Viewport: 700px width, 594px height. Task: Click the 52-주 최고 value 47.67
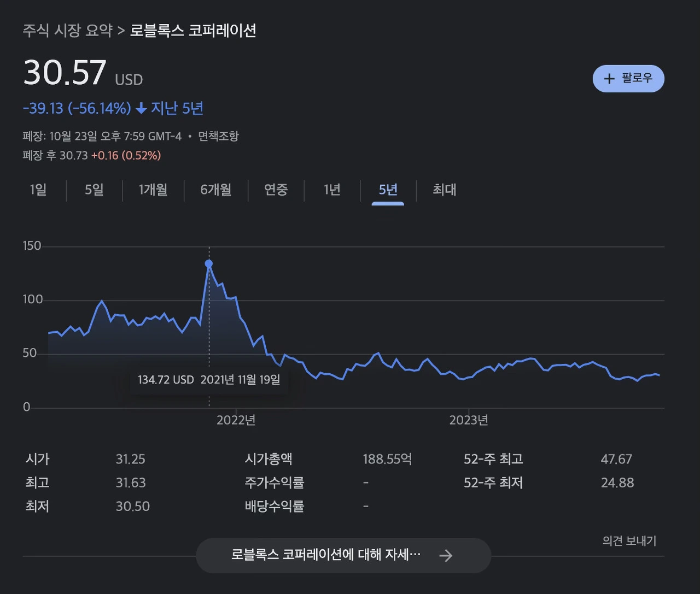616,460
